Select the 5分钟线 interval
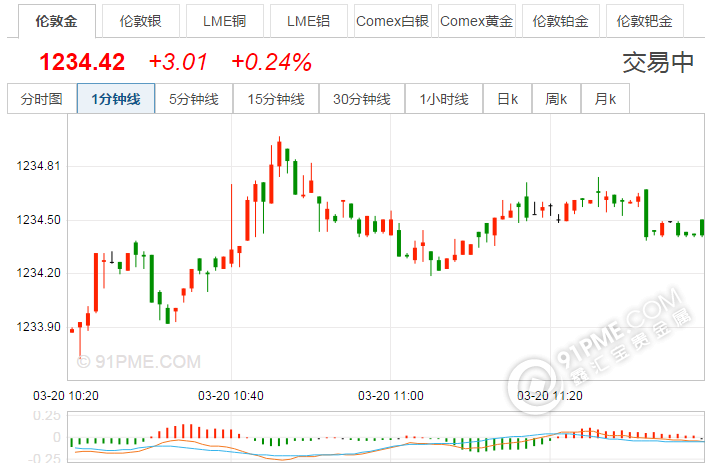709x471 pixels. pyautogui.click(x=194, y=99)
